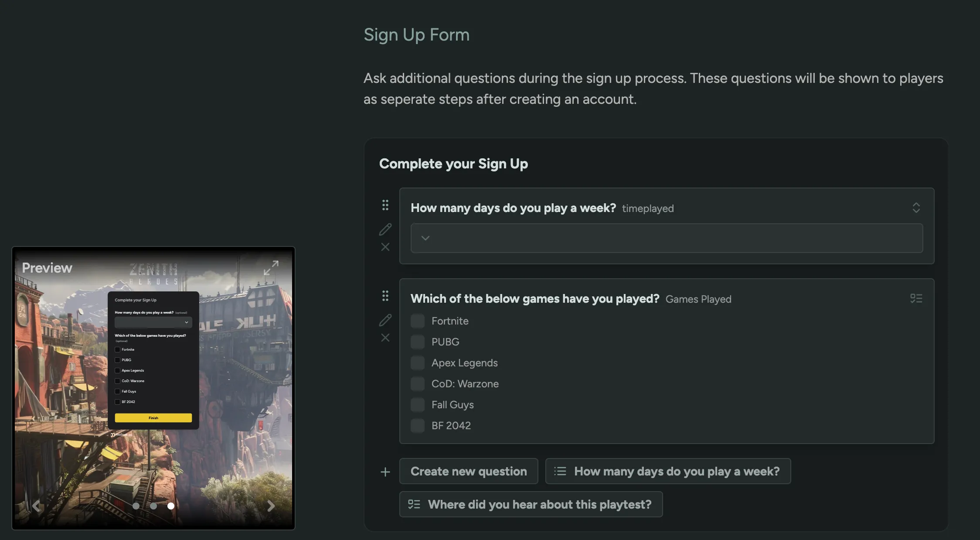Edit the days-per-week question with pencil icon
980x540 pixels.
pos(385,229)
